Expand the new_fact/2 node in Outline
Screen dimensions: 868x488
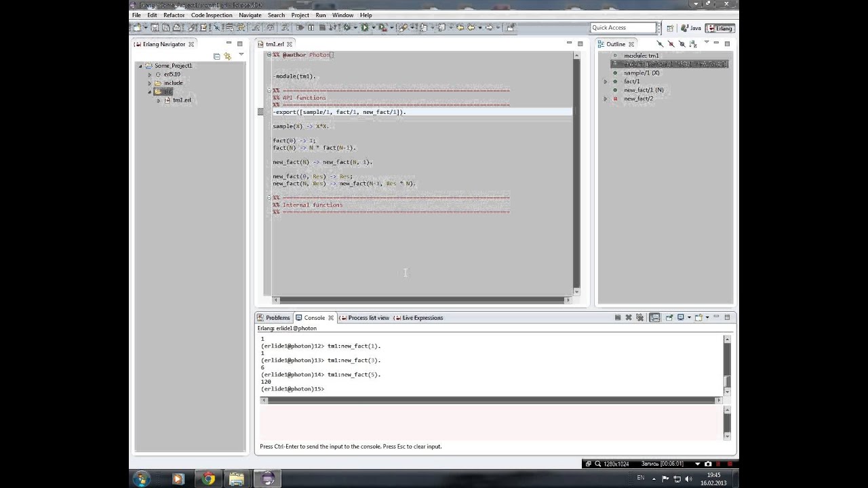click(606, 99)
